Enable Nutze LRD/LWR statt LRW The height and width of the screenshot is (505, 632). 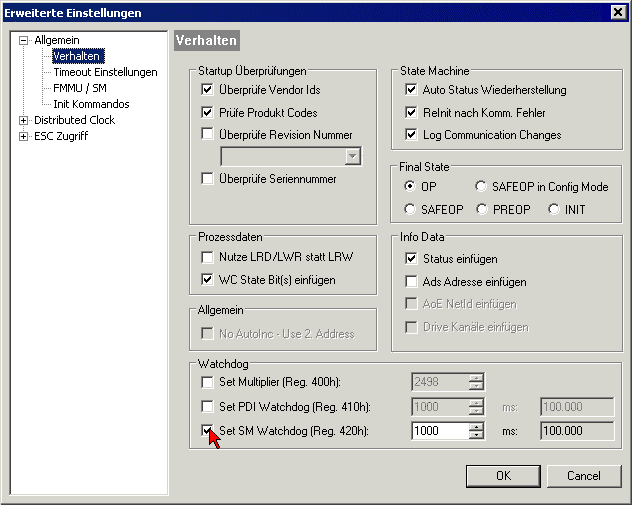coord(208,257)
